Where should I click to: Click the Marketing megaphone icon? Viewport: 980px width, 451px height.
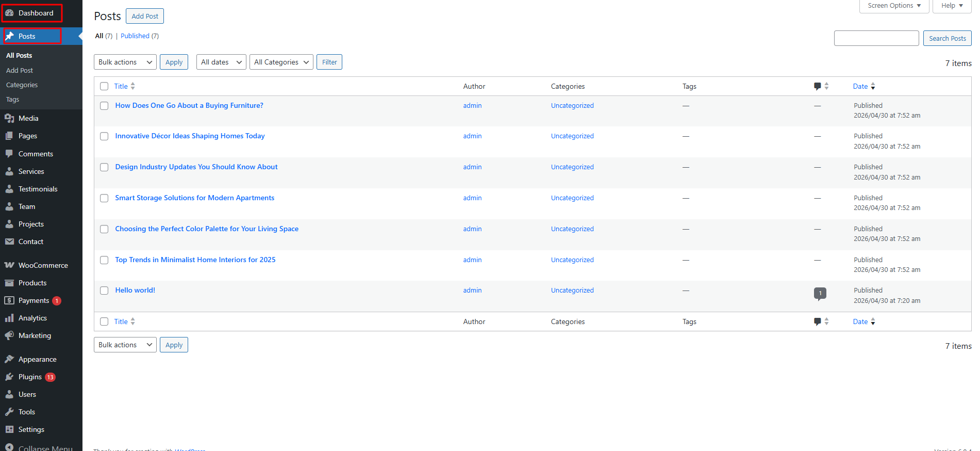[9, 335]
